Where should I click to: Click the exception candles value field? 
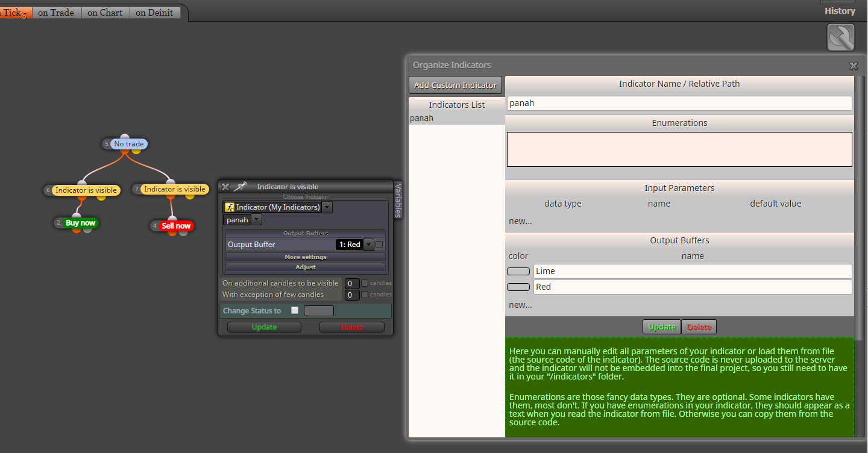(352, 295)
